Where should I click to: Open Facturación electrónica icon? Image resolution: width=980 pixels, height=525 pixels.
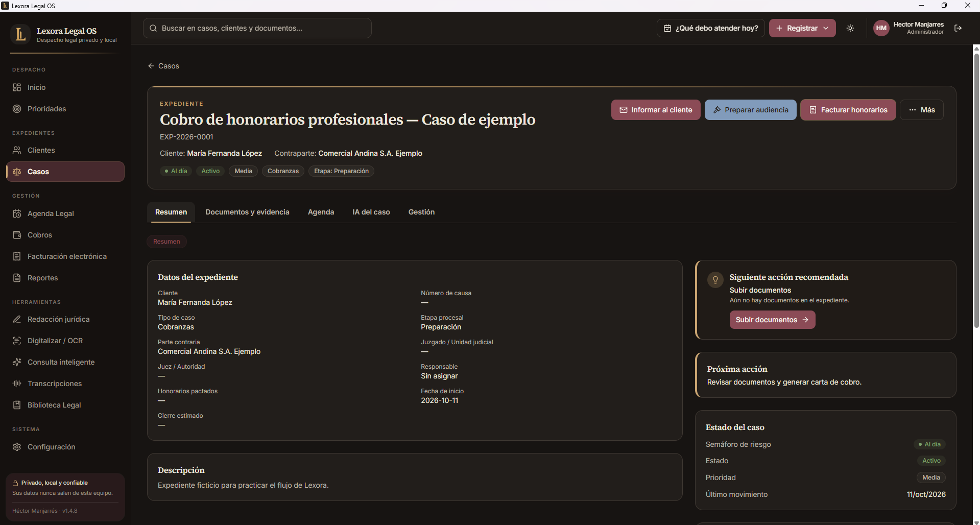[17, 256]
